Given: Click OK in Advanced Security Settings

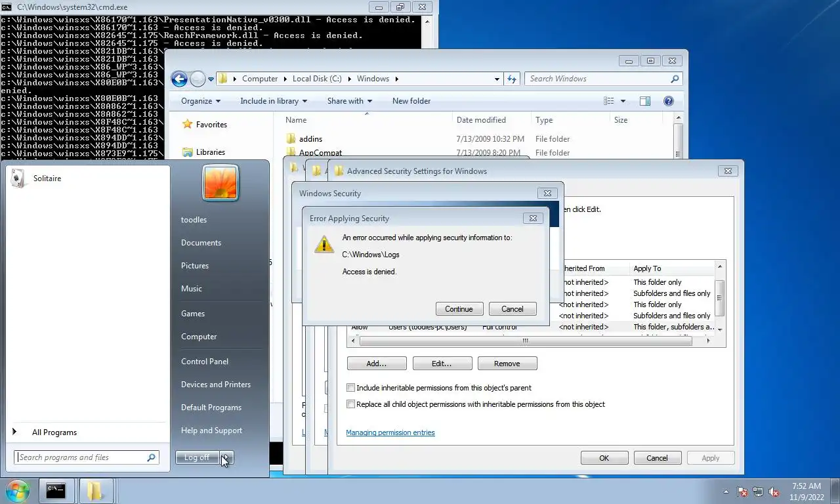Looking at the screenshot, I should (x=604, y=458).
